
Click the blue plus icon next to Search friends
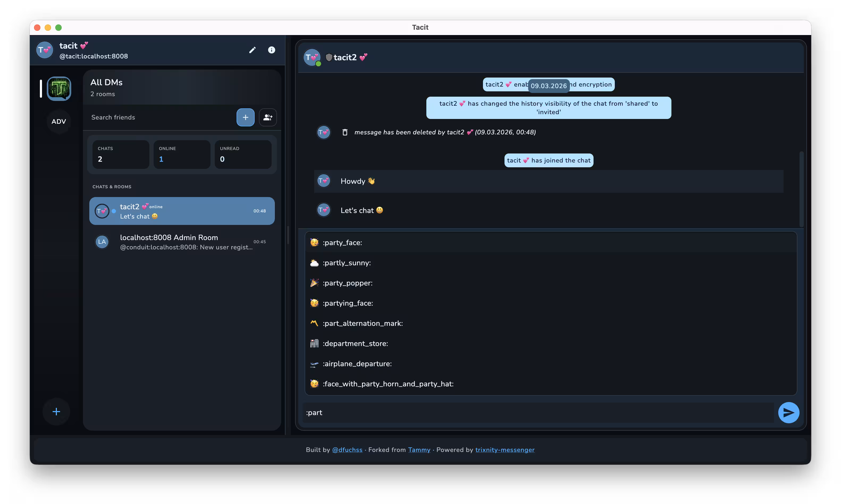coord(245,117)
